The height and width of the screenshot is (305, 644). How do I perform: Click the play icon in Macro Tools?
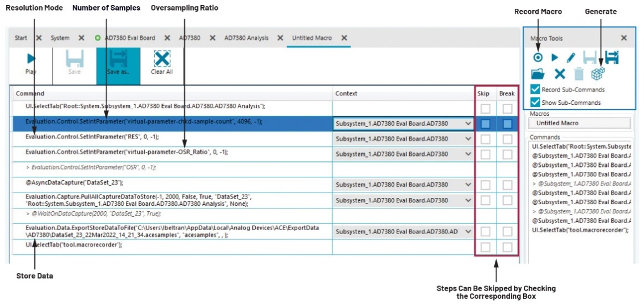[x=555, y=58]
